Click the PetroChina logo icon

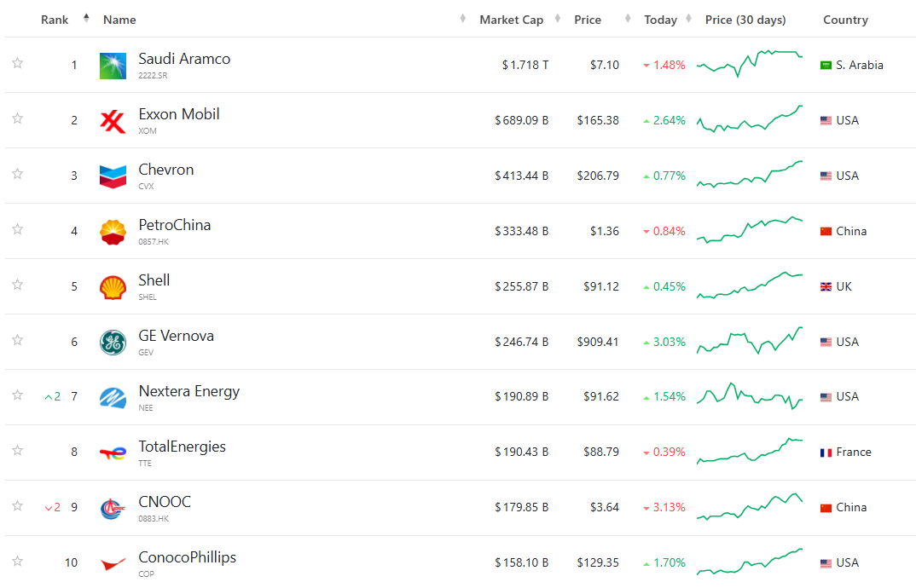113,232
